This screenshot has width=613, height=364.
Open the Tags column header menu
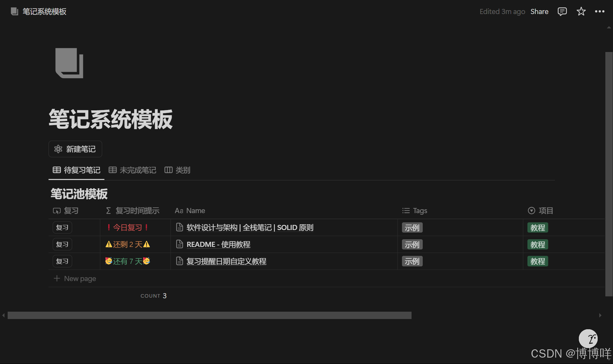[x=415, y=211]
